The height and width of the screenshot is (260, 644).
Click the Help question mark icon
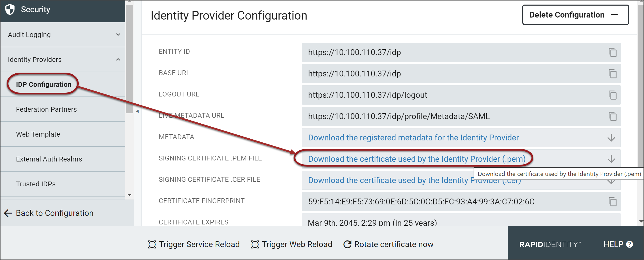point(630,244)
